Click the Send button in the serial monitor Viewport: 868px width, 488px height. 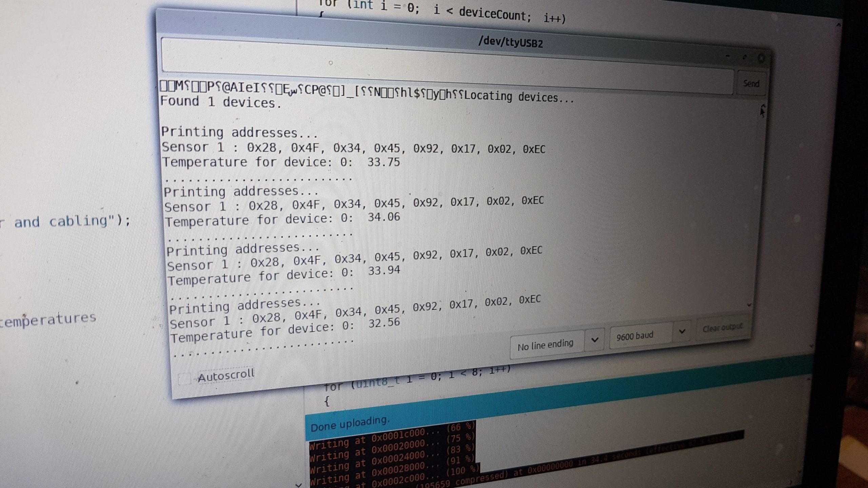(751, 83)
